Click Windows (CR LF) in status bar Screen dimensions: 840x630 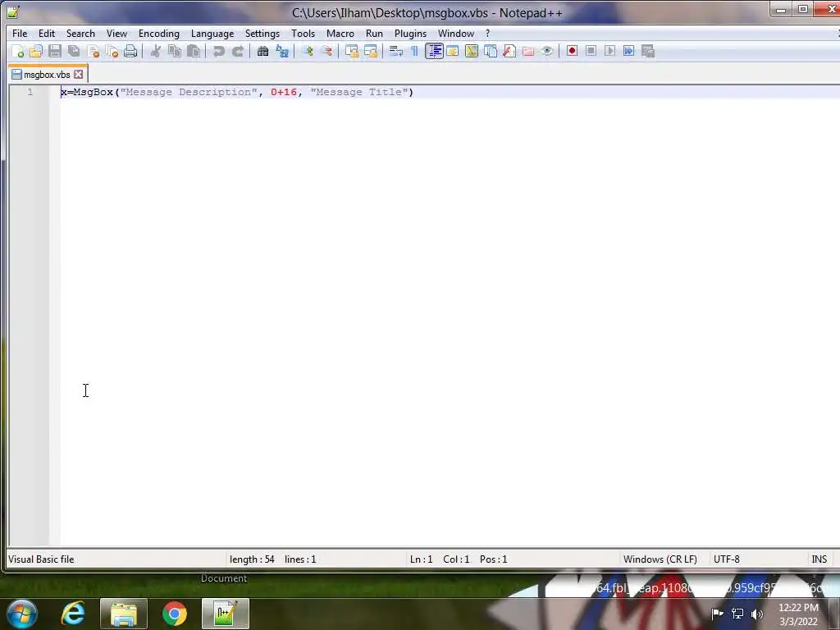660,559
